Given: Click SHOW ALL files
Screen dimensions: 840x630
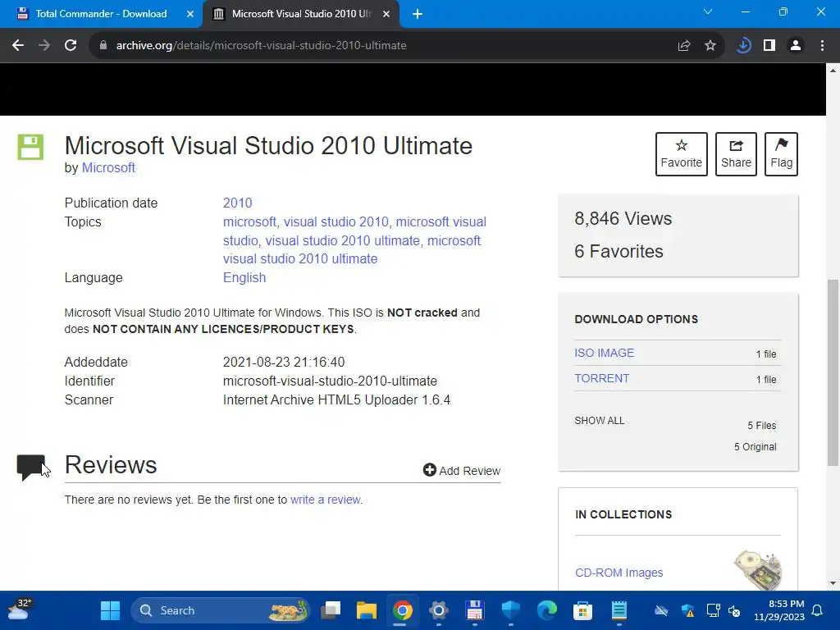Looking at the screenshot, I should tap(600, 421).
